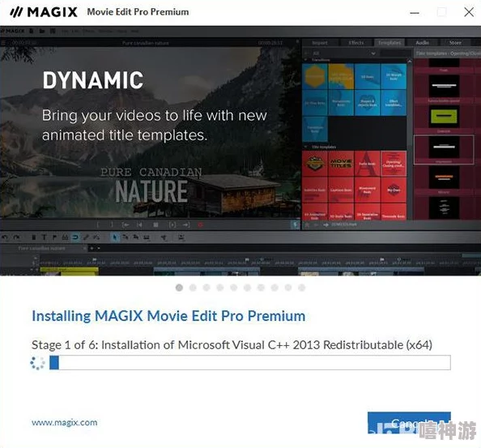The image size is (481, 448).
Task: Click the MAGIX logo in title bar
Action: click(44, 12)
